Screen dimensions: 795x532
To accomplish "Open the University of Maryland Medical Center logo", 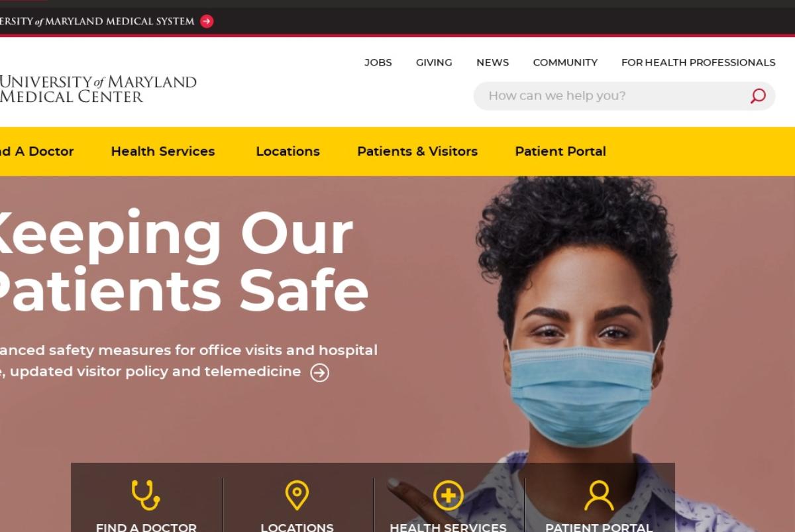I will point(98,89).
